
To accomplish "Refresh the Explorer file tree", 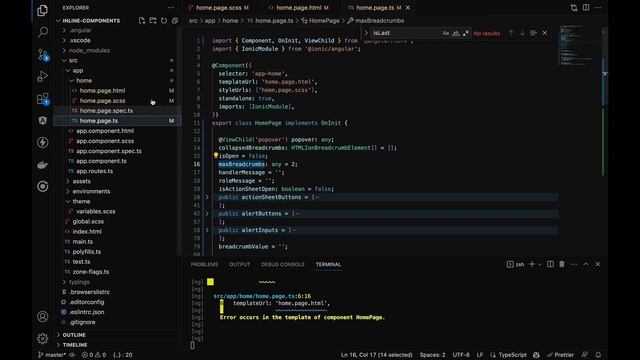I will [x=164, y=20].
